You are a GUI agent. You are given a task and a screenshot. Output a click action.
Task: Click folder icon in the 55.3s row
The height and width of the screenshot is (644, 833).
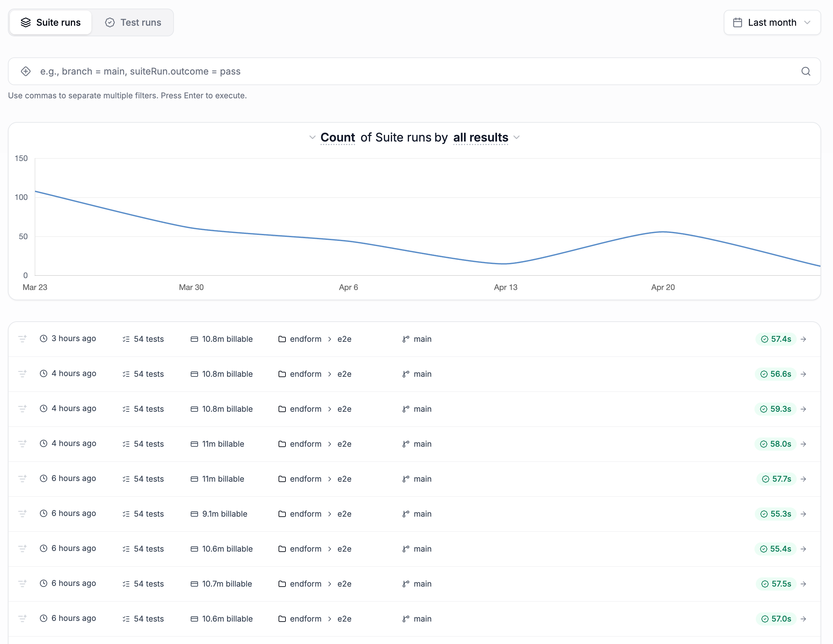(282, 514)
